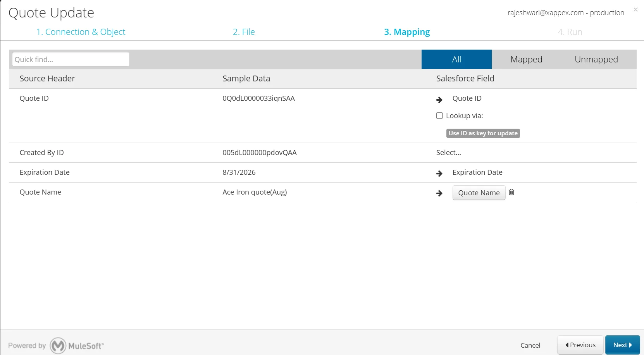Viewport: 644px width, 355px height.
Task: Click sample value 8/31/2026
Action: coord(239,172)
